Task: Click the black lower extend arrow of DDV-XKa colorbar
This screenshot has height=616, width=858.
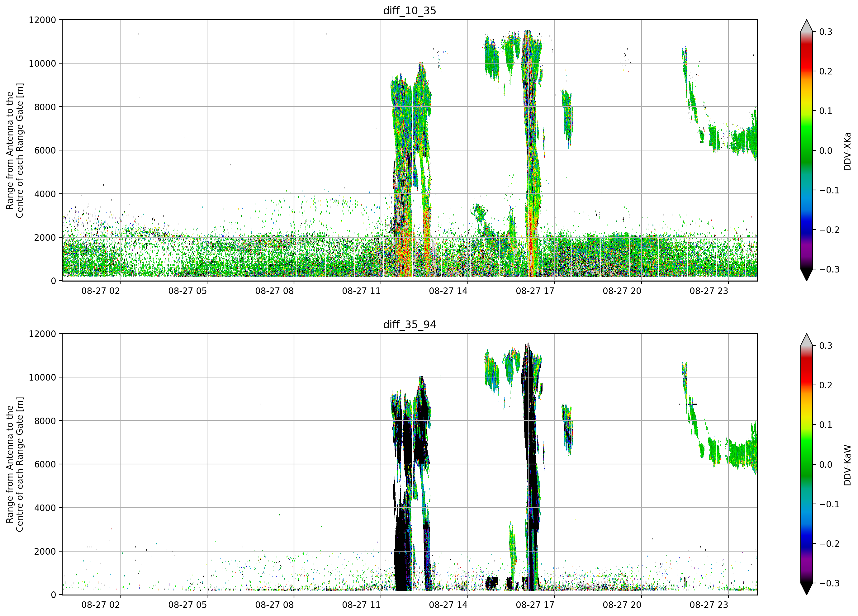Action: 807,274
